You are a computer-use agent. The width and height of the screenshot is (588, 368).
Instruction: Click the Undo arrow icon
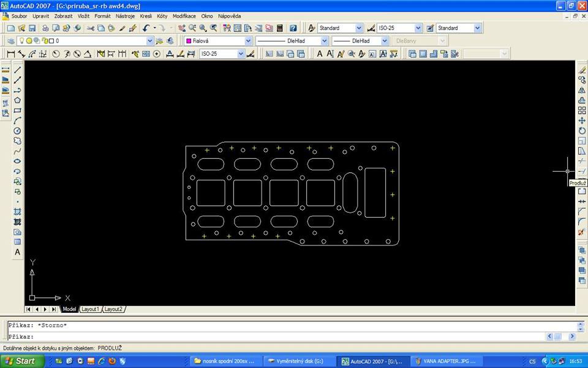(146, 28)
